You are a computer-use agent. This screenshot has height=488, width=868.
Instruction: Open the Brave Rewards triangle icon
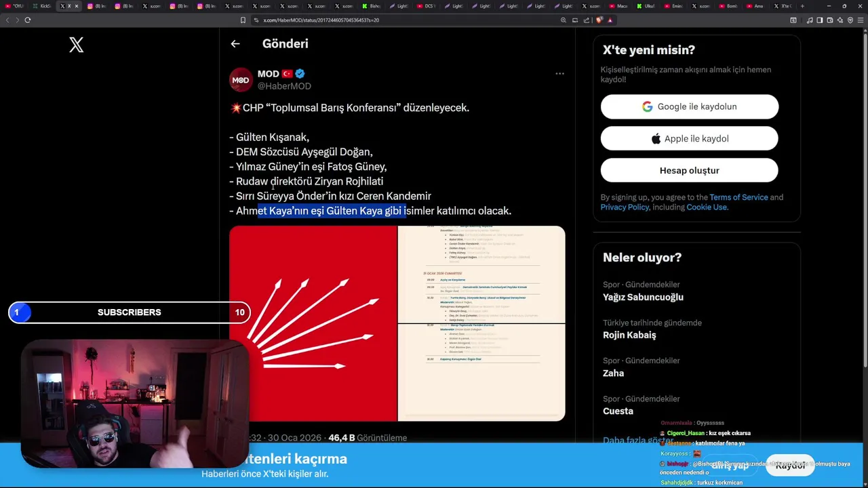point(610,20)
